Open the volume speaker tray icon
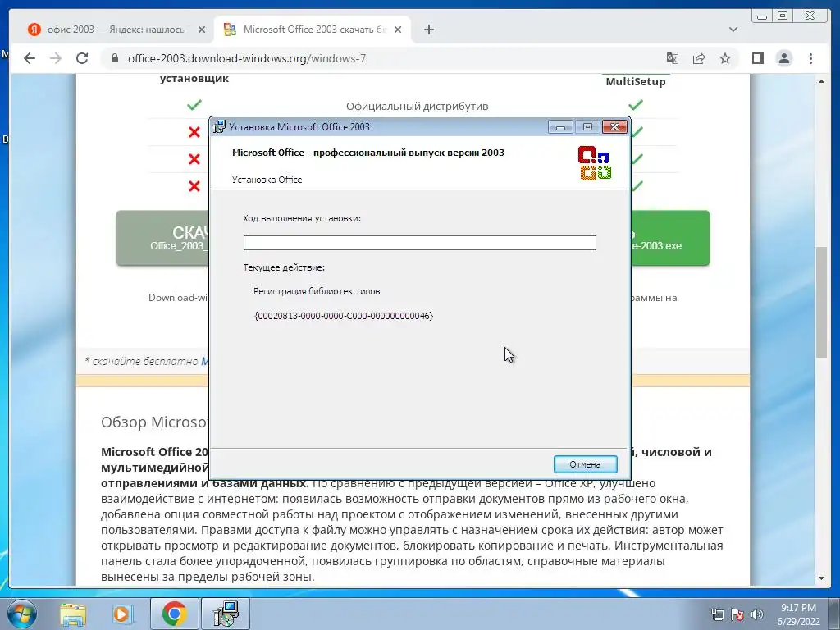Image resolution: width=840 pixels, height=630 pixels. click(757, 614)
